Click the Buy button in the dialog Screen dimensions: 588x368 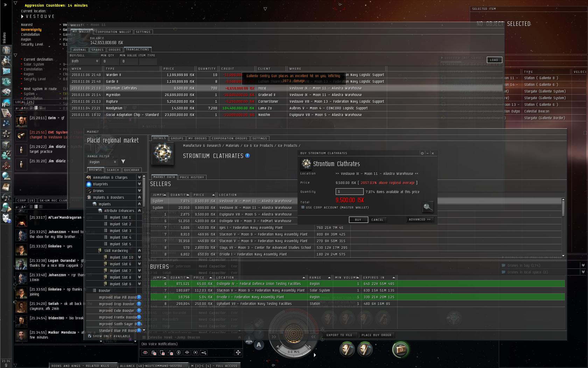pyautogui.click(x=358, y=220)
